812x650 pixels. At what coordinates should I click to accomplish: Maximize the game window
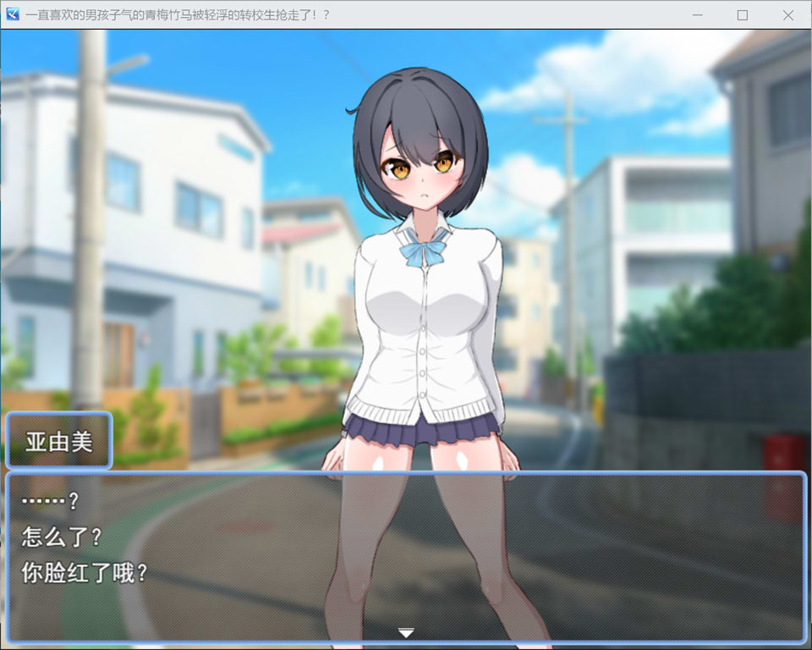tap(743, 15)
